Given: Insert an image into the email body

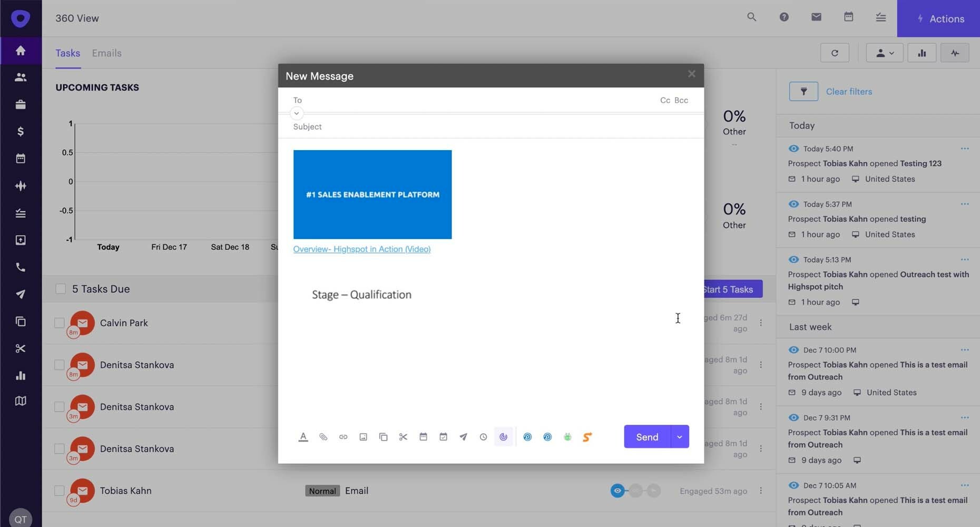Looking at the screenshot, I should click(363, 436).
